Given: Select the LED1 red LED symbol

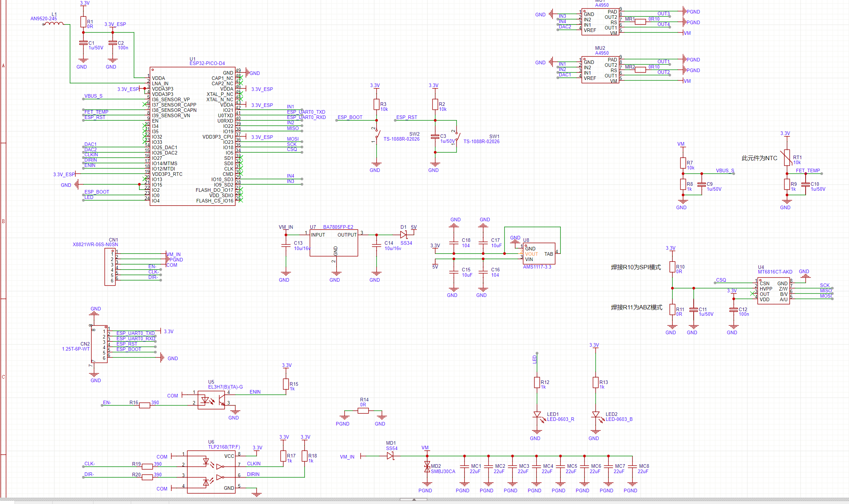Looking at the screenshot, I should tap(537, 415).
